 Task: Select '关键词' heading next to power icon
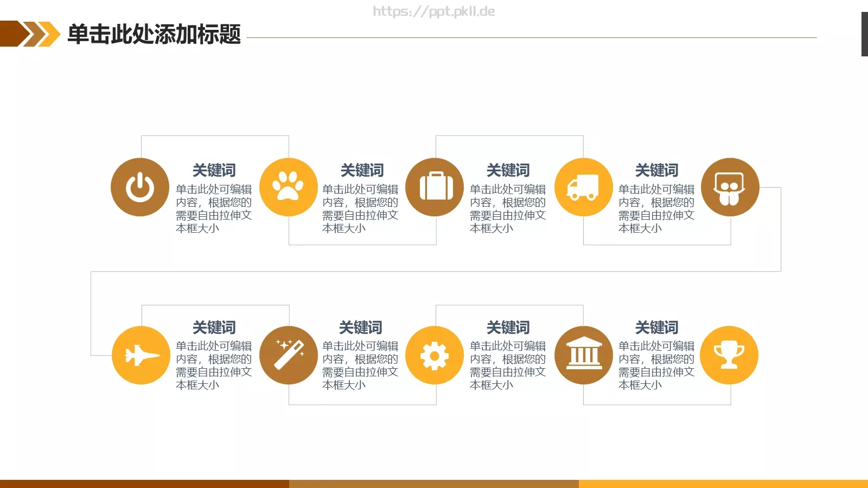[214, 170]
